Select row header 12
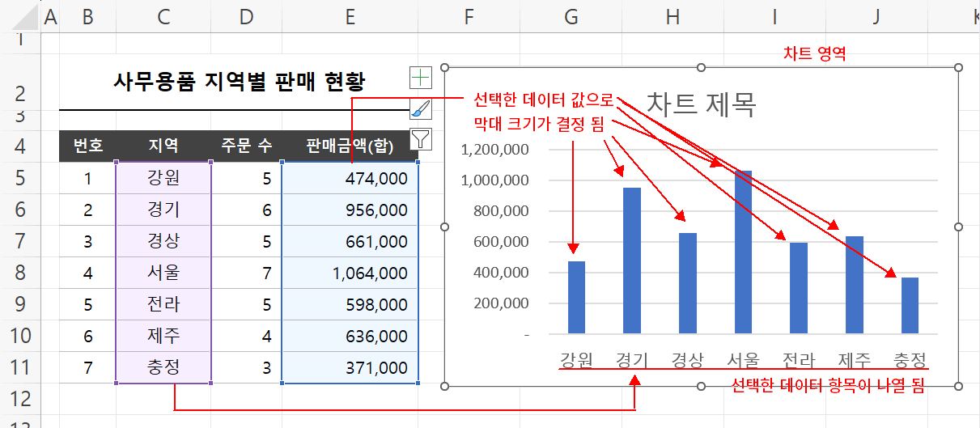This screenshot has height=428, width=980. (x=19, y=398)
